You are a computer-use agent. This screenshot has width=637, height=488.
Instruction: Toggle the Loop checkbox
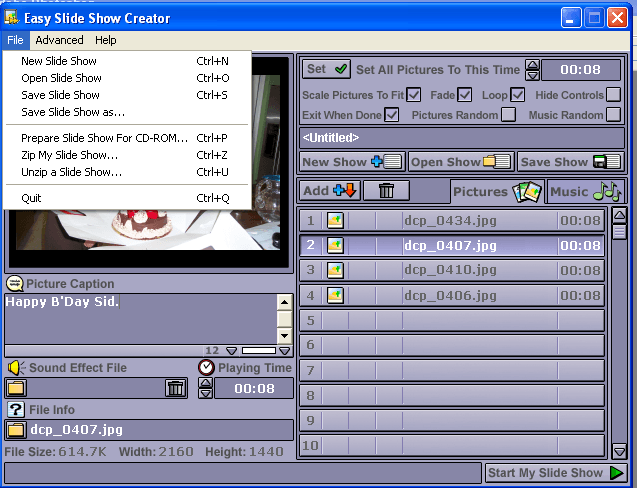pos(517,95)
